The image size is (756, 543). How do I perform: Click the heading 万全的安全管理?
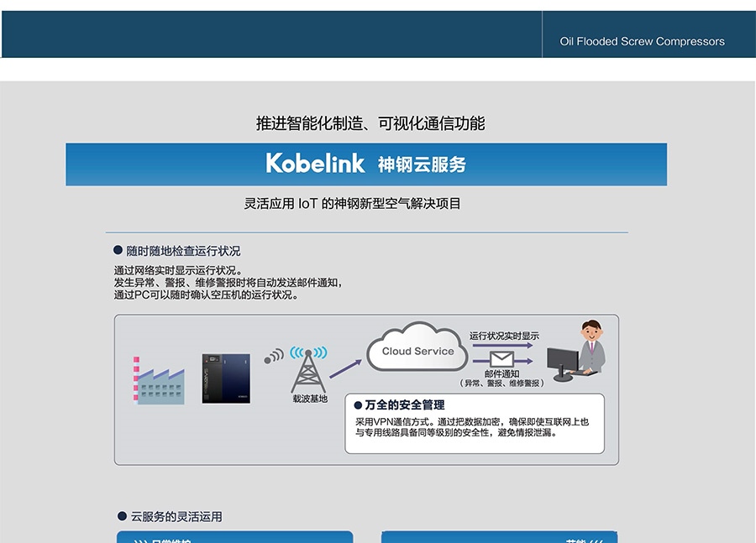click(x=405, y=405)
